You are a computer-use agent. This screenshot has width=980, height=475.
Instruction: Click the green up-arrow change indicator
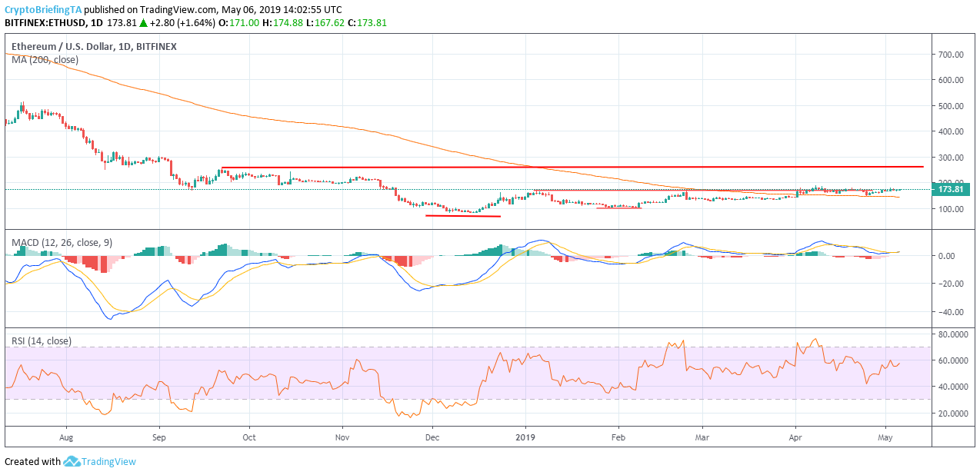(143, 23)
